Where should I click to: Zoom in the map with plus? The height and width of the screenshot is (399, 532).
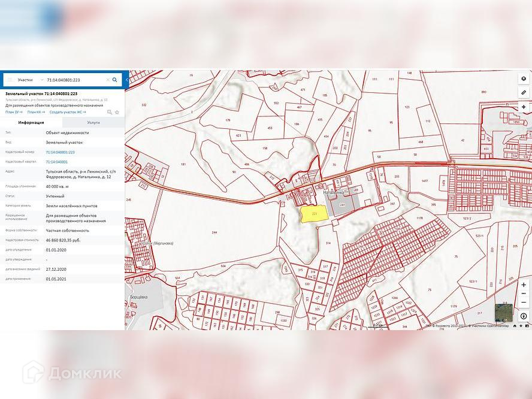pyautogui.click(x=524, y=285)
